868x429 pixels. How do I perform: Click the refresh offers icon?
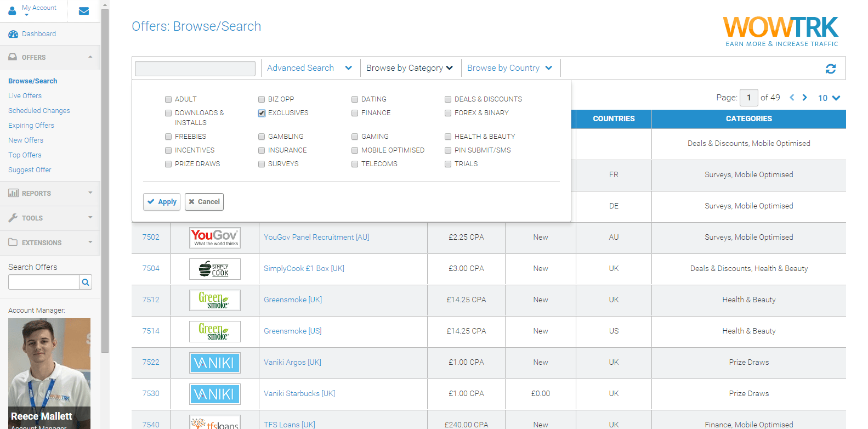[831, 69]
